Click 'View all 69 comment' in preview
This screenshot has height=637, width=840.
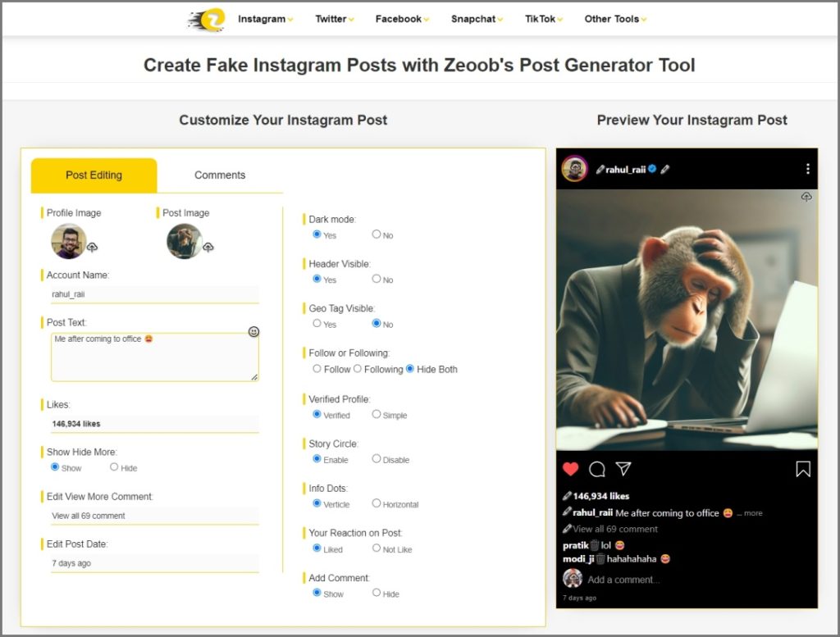[x=615, y=529]
